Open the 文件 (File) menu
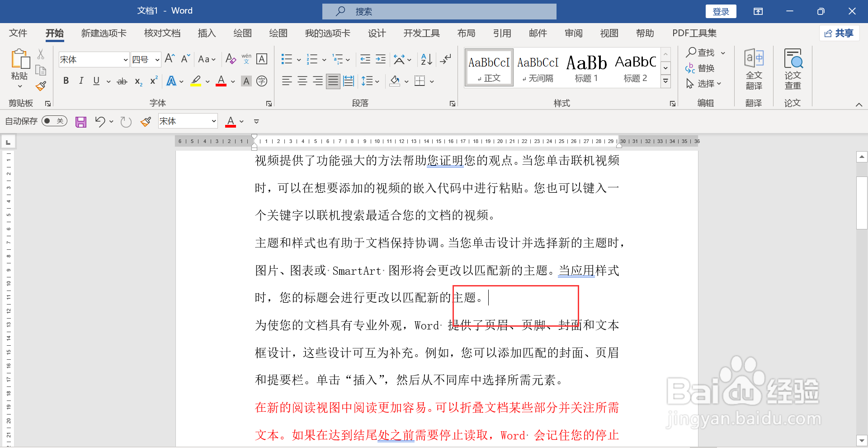This screenshot has height=448, width=868. point(18,33)
